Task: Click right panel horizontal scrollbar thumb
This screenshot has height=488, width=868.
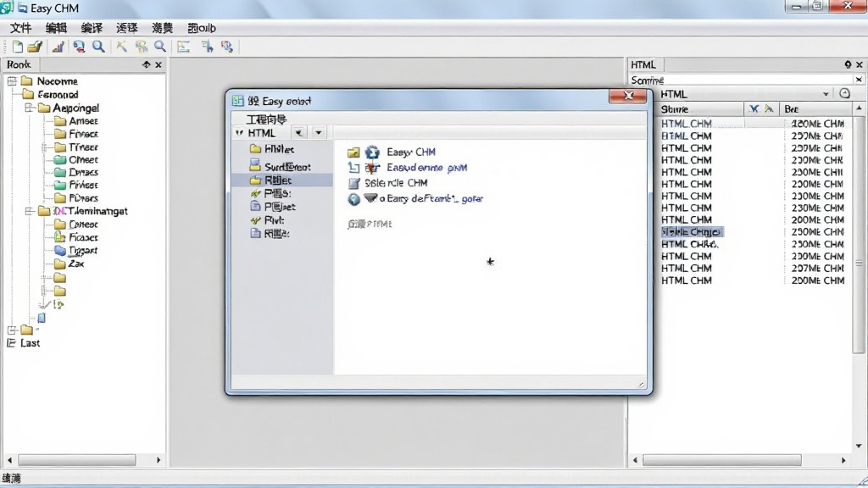Action: (x=722, y=460)
